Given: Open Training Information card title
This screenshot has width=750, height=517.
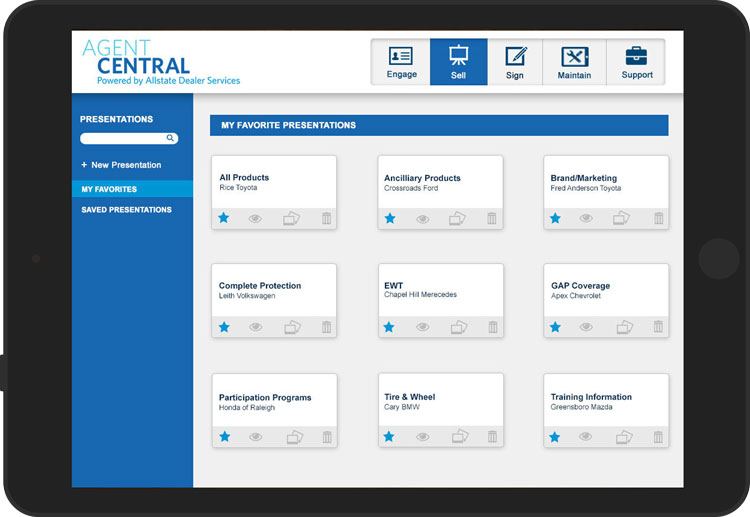Looking at the screenshot, I should tap(591, 397).
